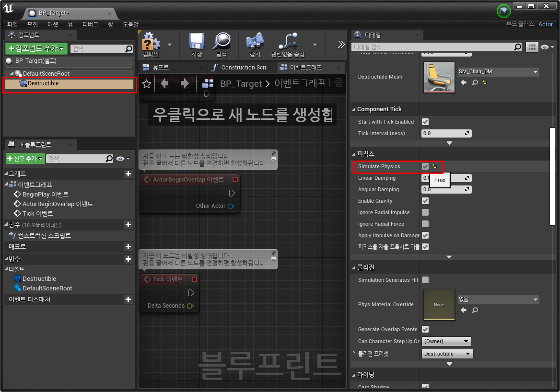This screenshot has width=560, height=392.
Task: Click the Tick Interval value field
Action: click(x=446, y=134)
